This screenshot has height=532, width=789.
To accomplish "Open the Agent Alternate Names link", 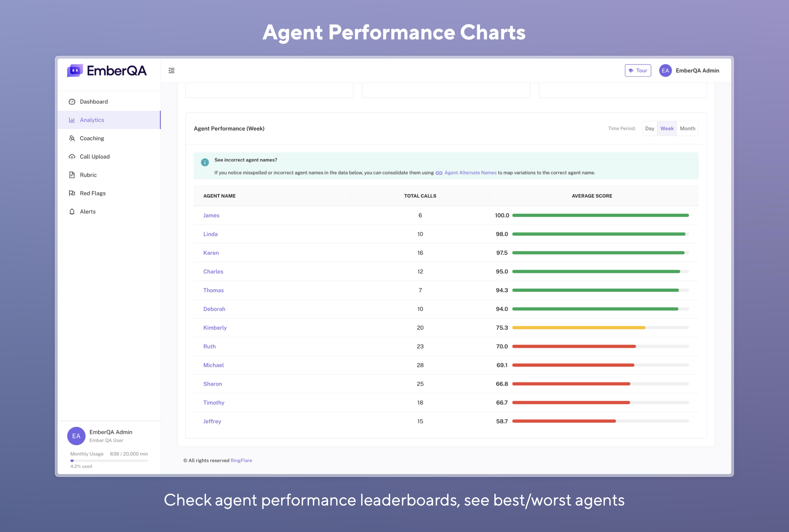I will coord(470,173).
